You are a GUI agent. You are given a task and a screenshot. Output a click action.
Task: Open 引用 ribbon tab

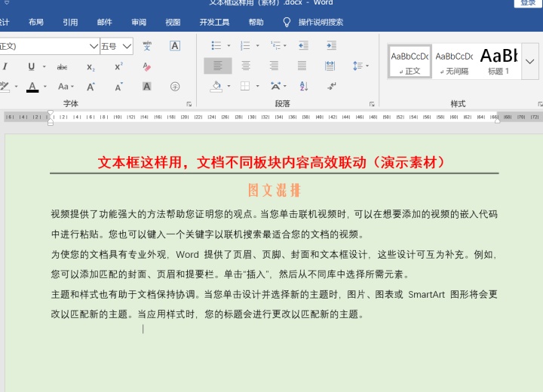[70, 22]
